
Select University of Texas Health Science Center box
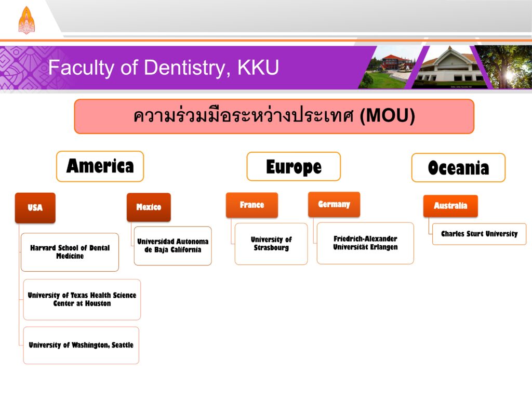point(82,299)
